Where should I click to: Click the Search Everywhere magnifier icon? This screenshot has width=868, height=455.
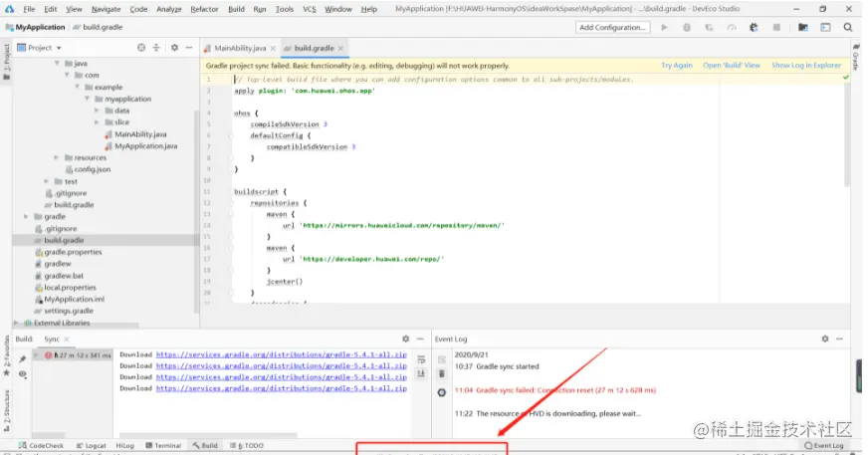tap(847, 27)
